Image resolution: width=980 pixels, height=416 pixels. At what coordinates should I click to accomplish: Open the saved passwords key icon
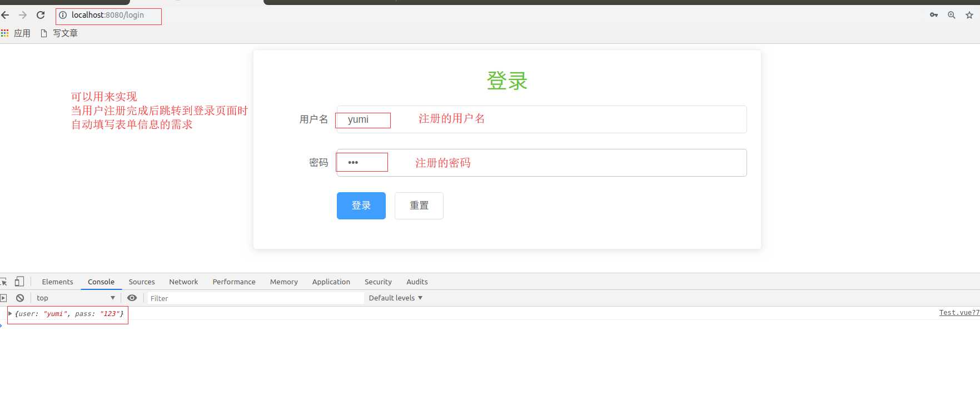(934, 15)
